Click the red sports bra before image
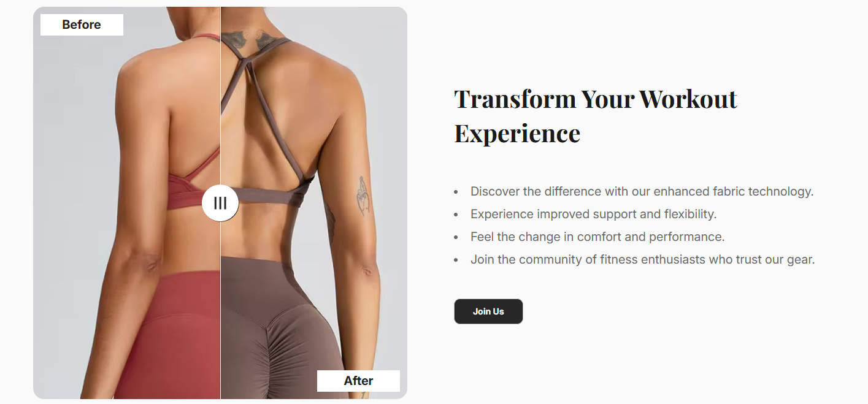Viewport: 868px width, 404px height. click(126, 203)
